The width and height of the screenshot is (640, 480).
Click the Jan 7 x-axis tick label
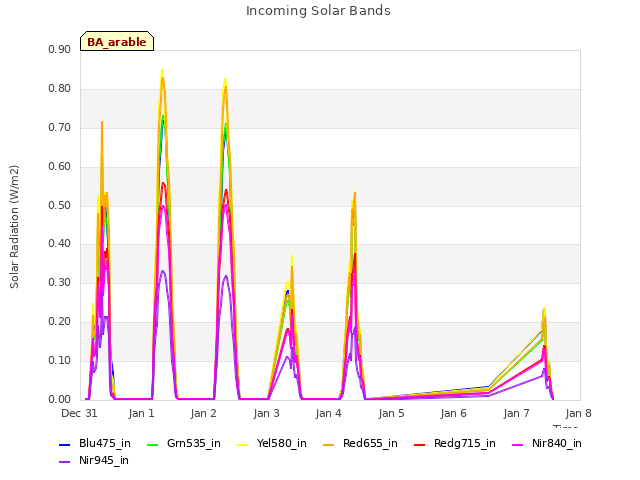516,413
